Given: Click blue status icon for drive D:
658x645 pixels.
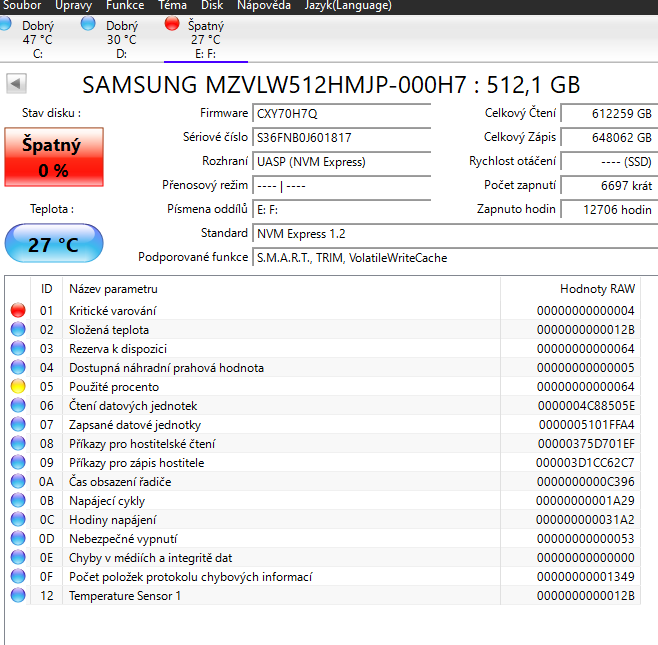Looking at the screenshot, I should [88, 24].
